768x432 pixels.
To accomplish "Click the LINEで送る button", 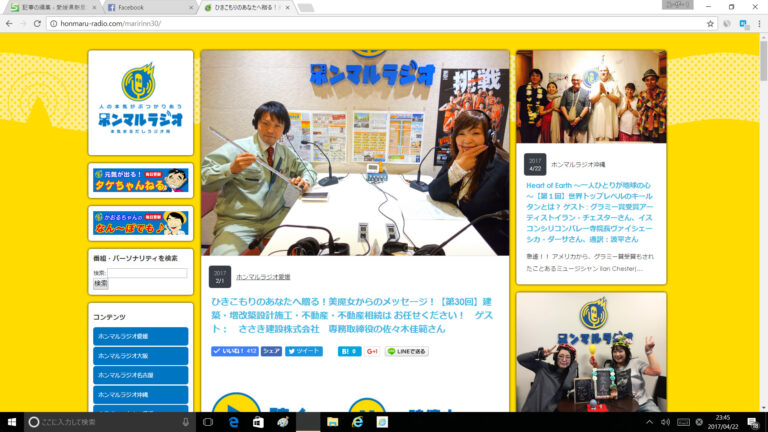I will coord(407,351).
